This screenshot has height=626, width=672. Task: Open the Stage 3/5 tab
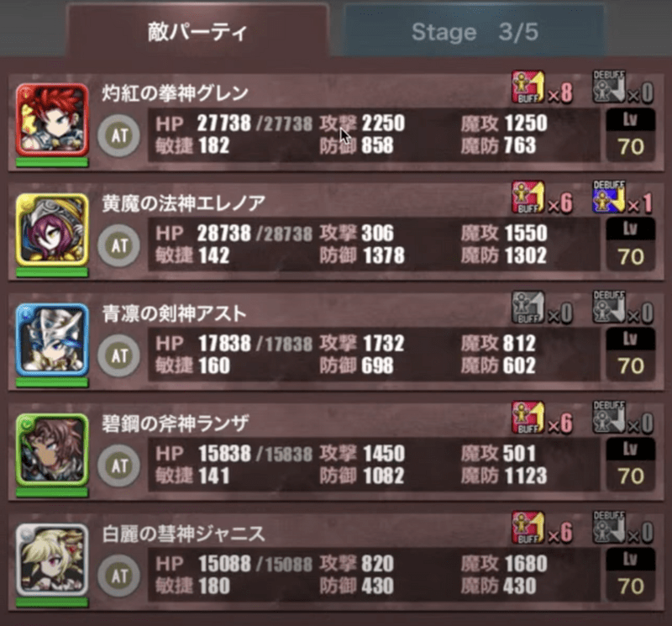(x=475, y=31)
